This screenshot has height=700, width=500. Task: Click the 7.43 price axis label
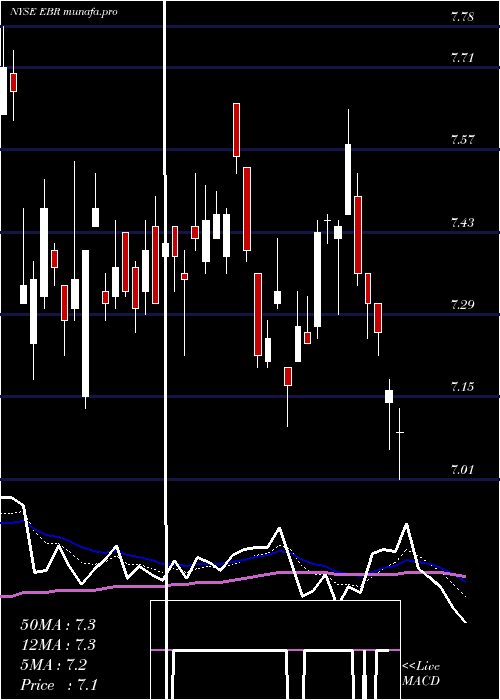tap(462, 223)
